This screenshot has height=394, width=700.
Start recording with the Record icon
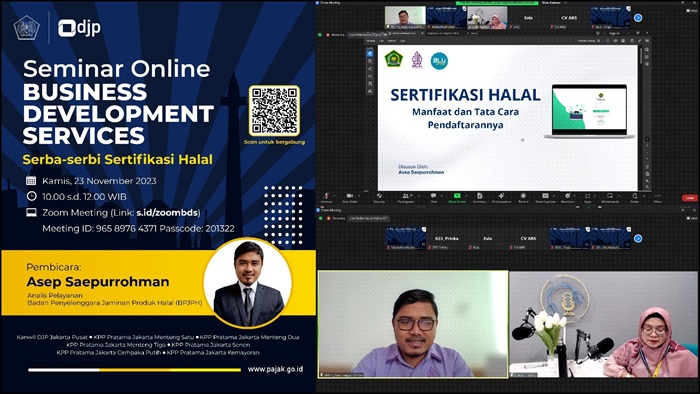point(523,195)
